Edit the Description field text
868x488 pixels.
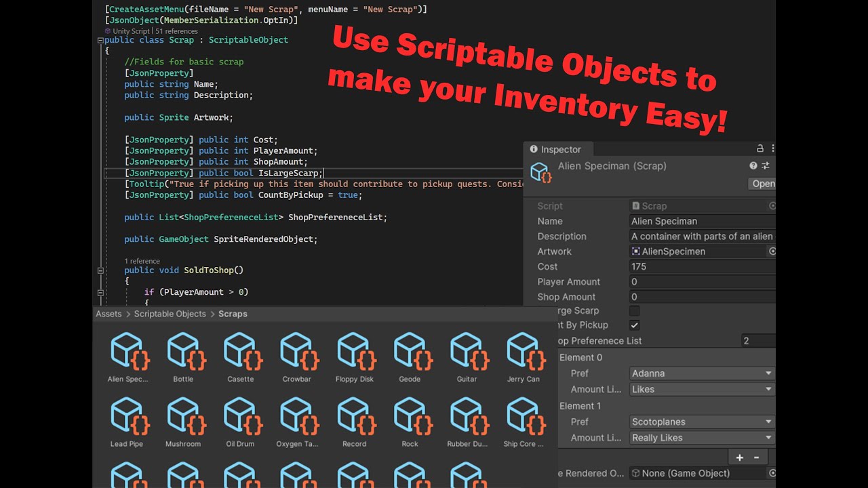coord(702,237)
